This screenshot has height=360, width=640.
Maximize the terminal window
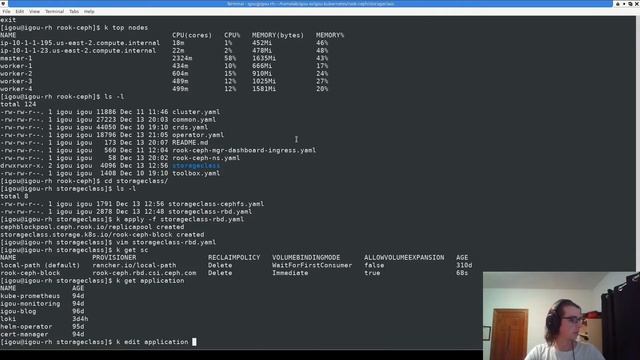630,4
